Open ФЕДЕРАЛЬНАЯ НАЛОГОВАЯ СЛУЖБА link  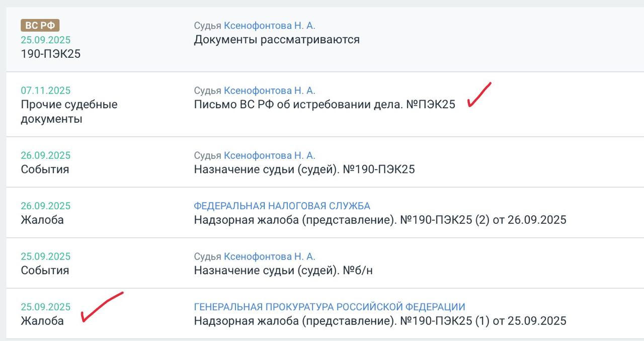[282, 206]
